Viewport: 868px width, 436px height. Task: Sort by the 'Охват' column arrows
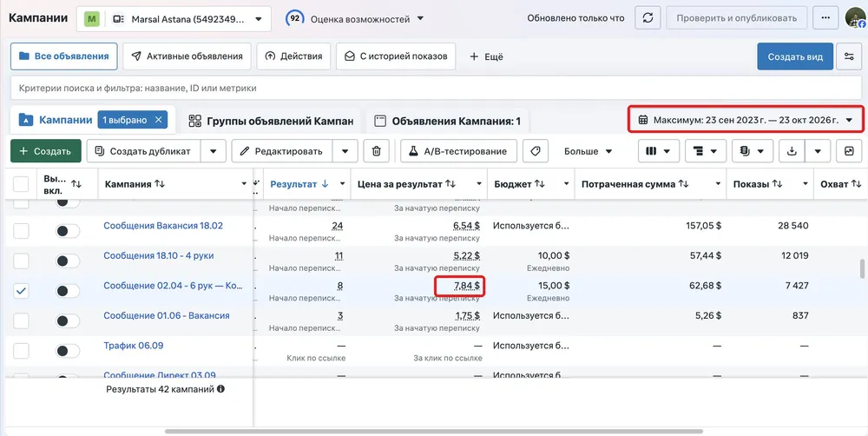point(857,184)
